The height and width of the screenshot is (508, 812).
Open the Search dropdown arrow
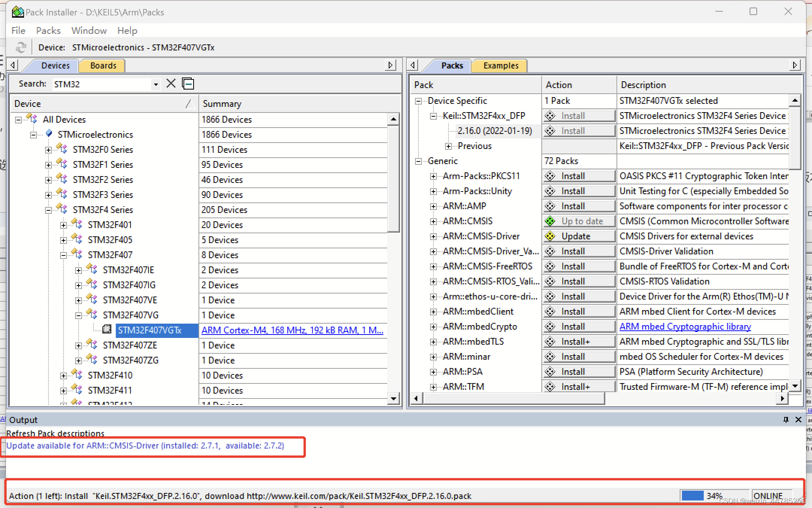click(156, 84)
